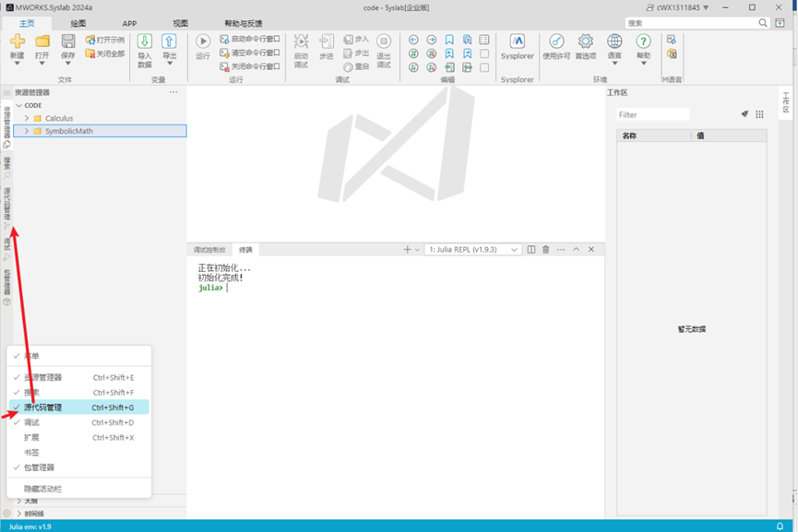798x532 pixels.
Task: Click the split terminal icon
Action: tap(530, 249)
